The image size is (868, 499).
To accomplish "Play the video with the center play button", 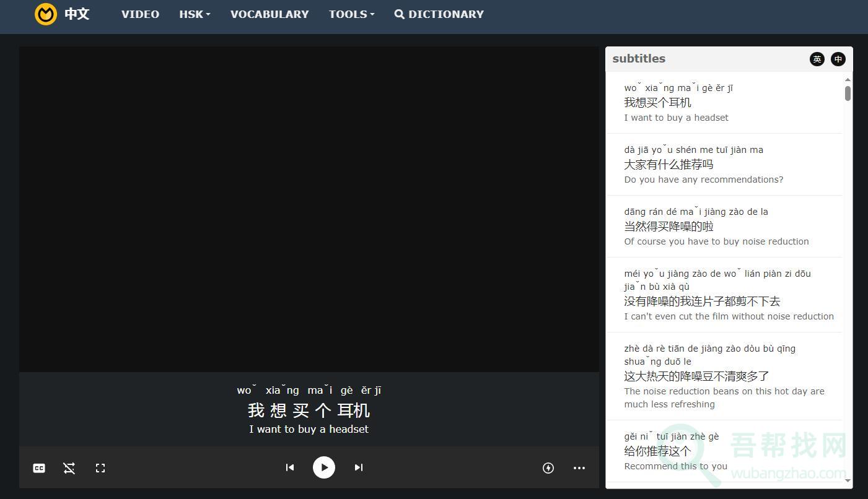I will coord(323,467).
